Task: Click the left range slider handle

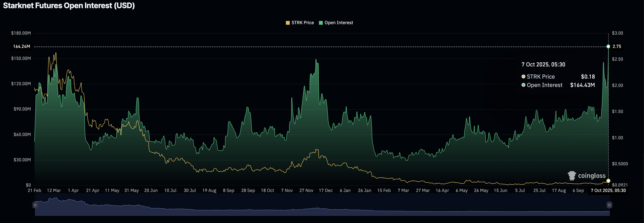Action: (35, 205)
